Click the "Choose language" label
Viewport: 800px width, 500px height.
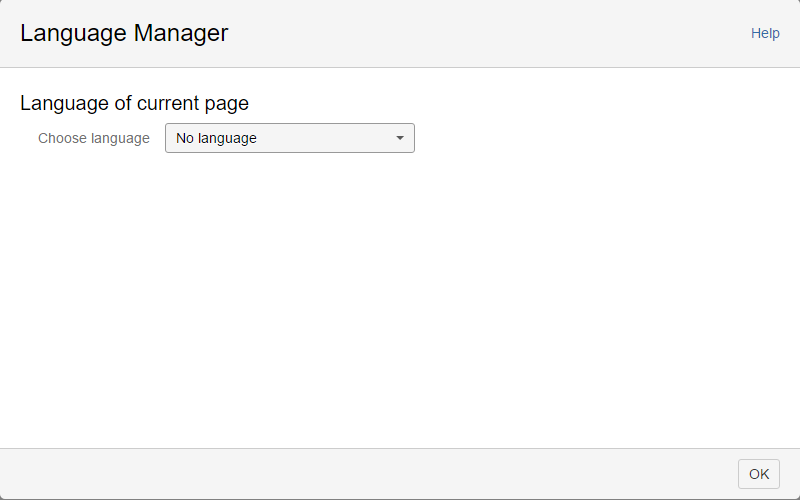(x=94, y=138)
